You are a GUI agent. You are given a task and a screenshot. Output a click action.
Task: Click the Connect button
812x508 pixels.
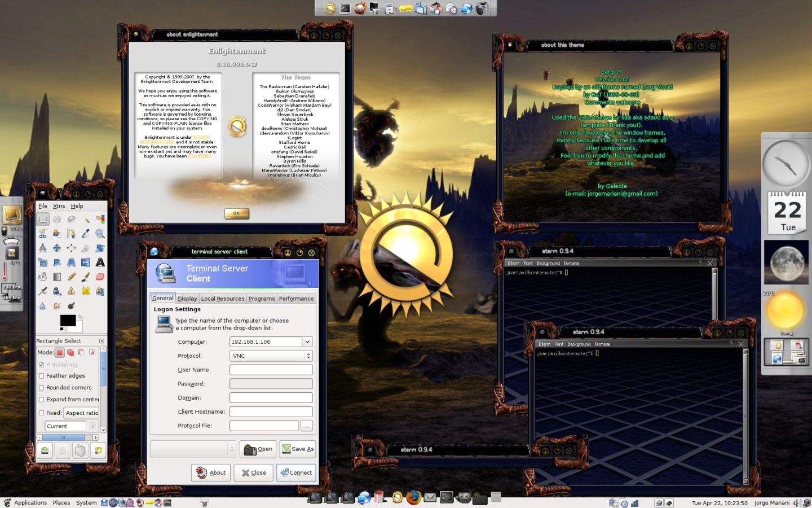(x=296, y=472)
